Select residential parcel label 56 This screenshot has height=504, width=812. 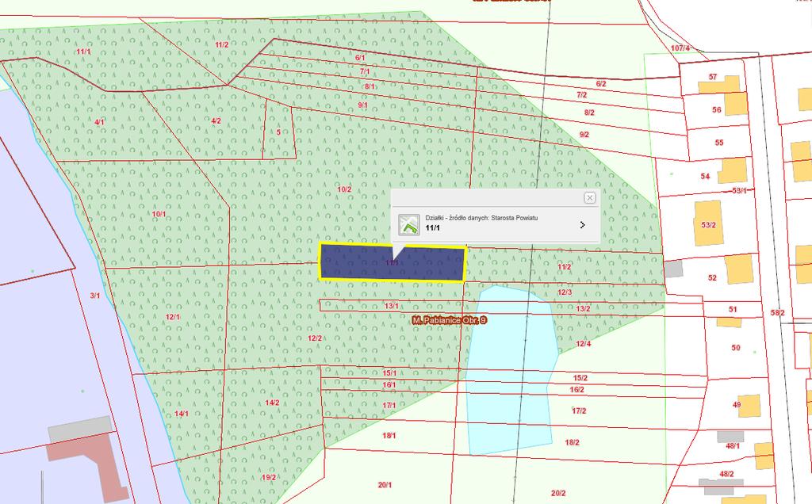tap(717, 109)
